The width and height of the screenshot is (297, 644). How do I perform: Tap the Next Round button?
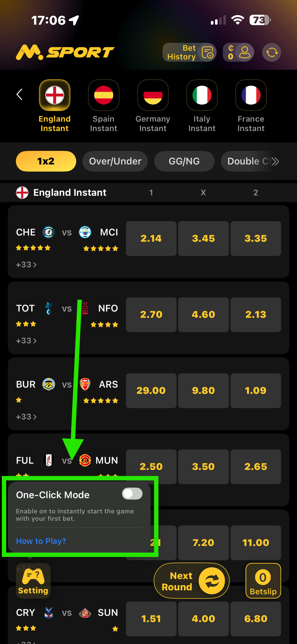[192, 580]
